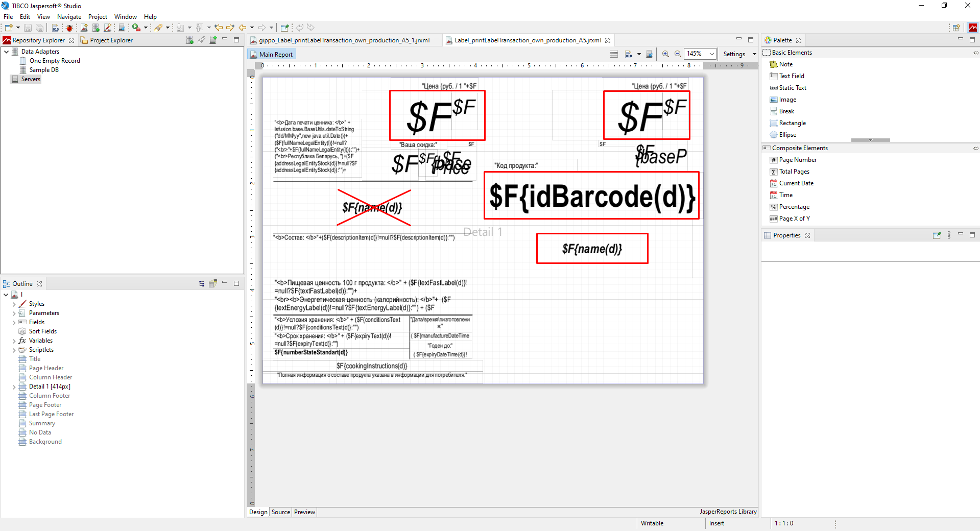Open the 145% zoom level dropdown
980x531 pixels.
pos(711,54)
